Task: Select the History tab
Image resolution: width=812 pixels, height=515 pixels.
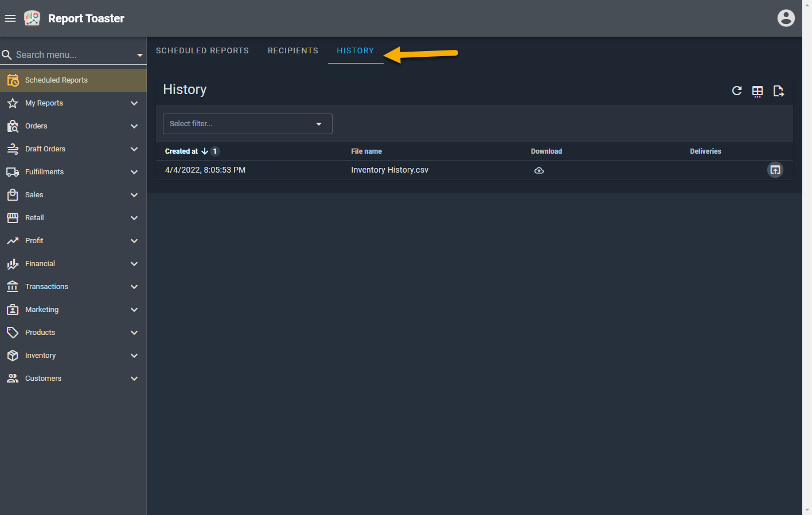Action: point(355,50)
